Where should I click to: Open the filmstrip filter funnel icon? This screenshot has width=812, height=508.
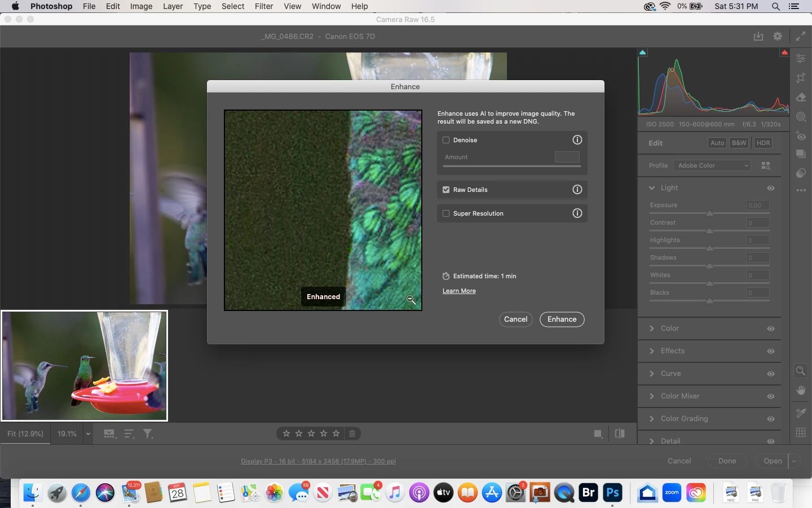pyautogui.click(x=148, y=433)
